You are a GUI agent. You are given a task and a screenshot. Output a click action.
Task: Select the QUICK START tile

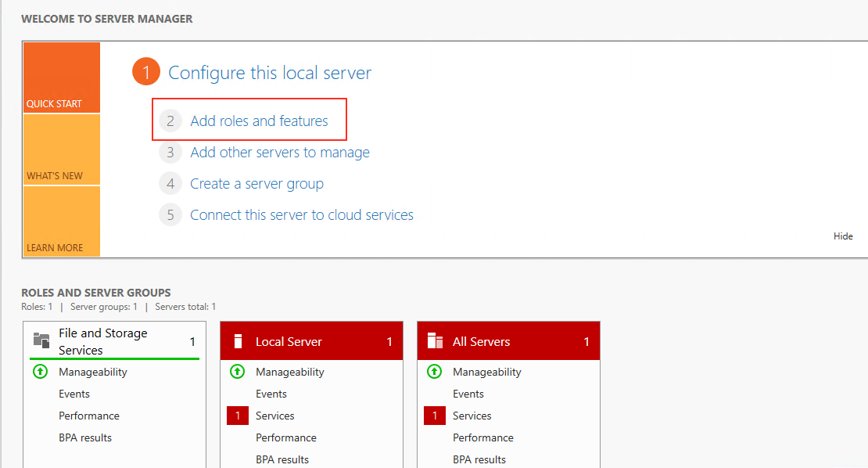click(62, 77)
